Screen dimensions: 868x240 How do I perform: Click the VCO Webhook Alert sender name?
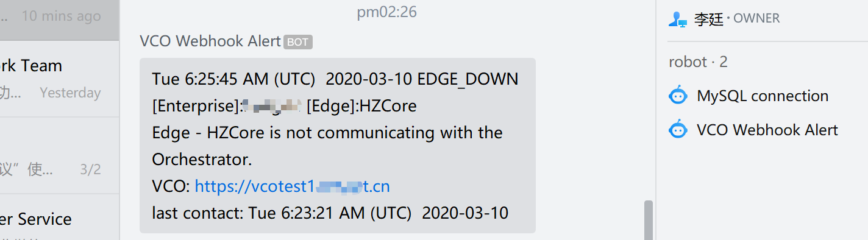[210, 41]
